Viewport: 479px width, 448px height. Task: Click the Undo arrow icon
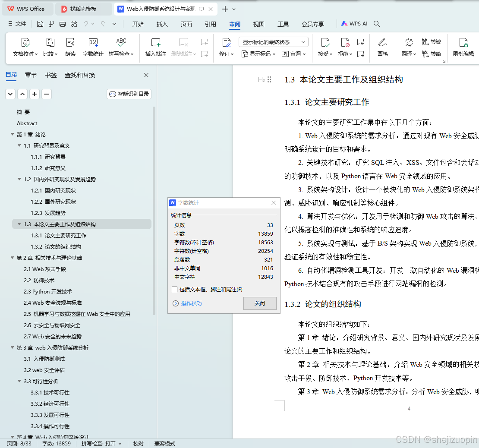tap(86, 24)
